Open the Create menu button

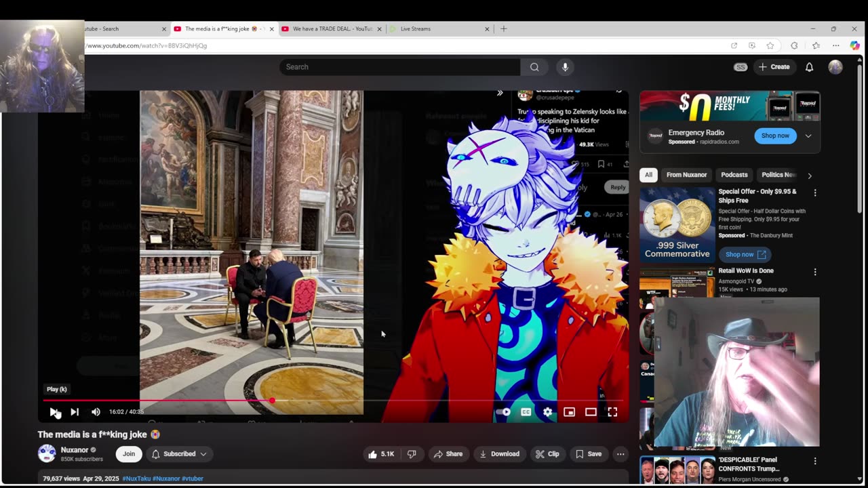point(774,67)
